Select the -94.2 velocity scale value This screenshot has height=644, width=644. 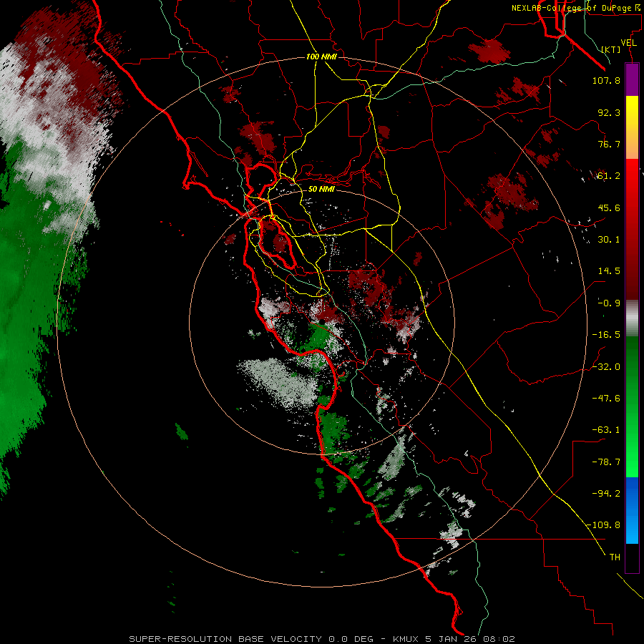[x=606, y=494]
